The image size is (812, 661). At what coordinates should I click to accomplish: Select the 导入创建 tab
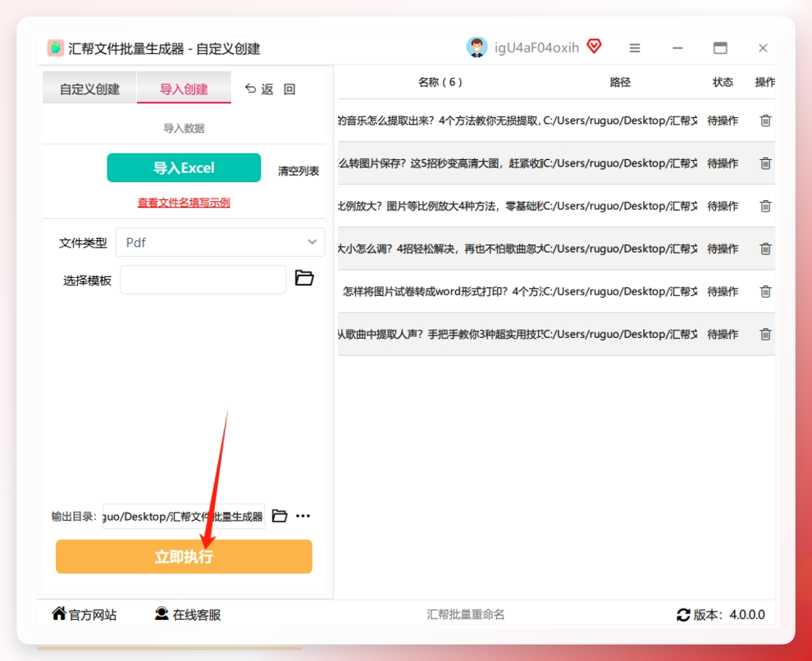pyautogui.click(x=184, y=89)
